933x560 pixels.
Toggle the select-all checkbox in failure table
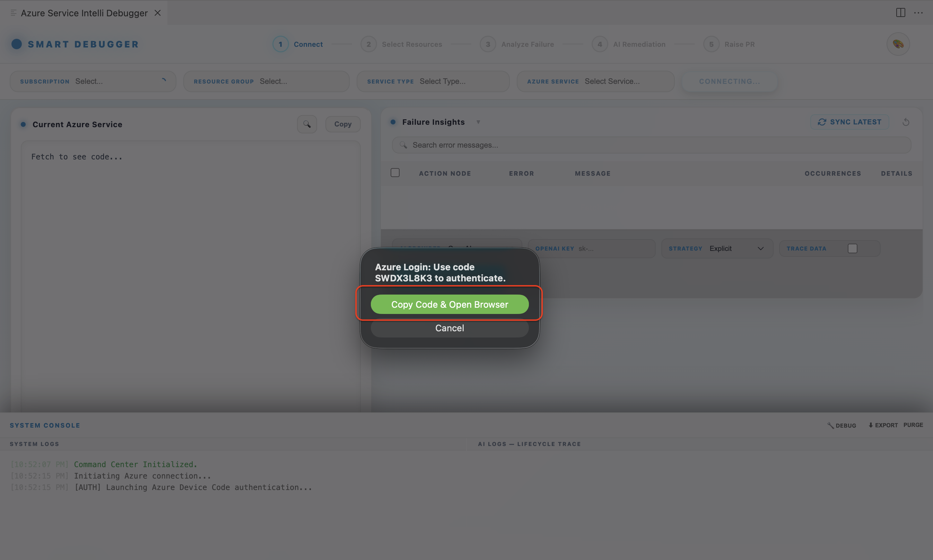pyautogui.click(x=395, y=173)
